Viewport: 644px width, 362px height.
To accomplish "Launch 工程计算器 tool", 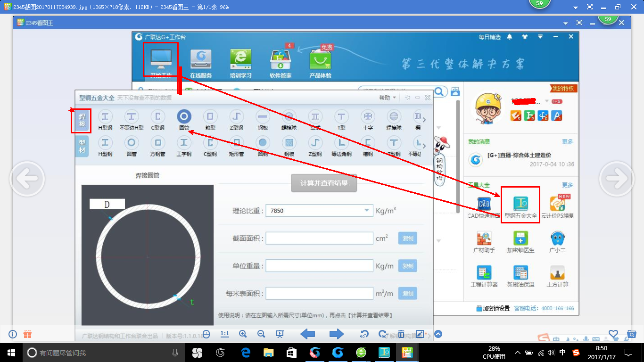I will [x=484, y=277].
